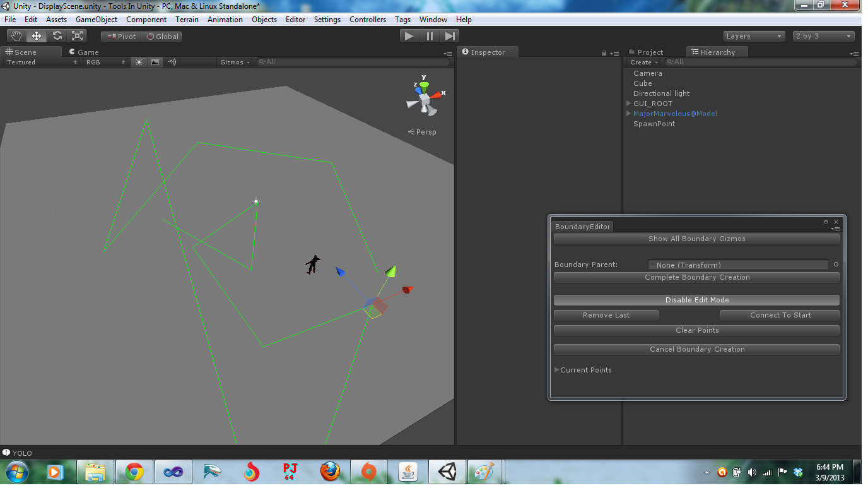The height and width of the screenshot is (500, 868).
Task: Toggle the Inspector lock icon
Action: [x=604, y=53]
